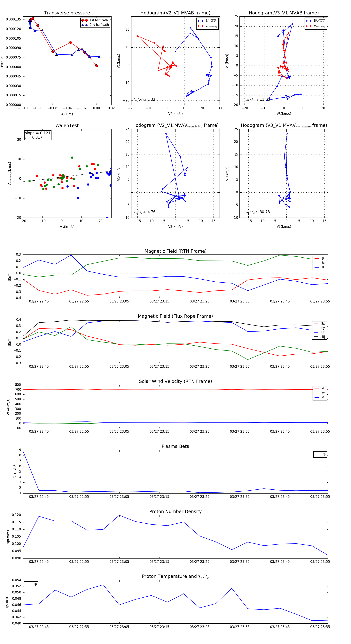Click the B/√(μ0ρ) legend entry in V3_V1 MVAB hodogram

(x=316, y=21)
